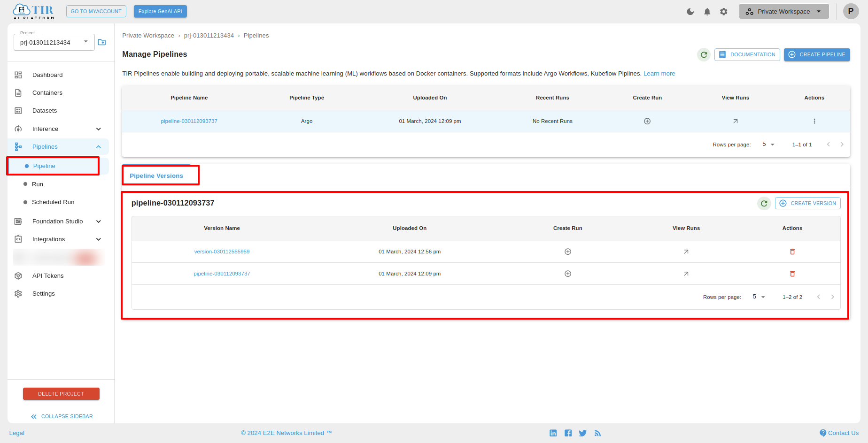Open the version-030112555959 link

(222, 252)
